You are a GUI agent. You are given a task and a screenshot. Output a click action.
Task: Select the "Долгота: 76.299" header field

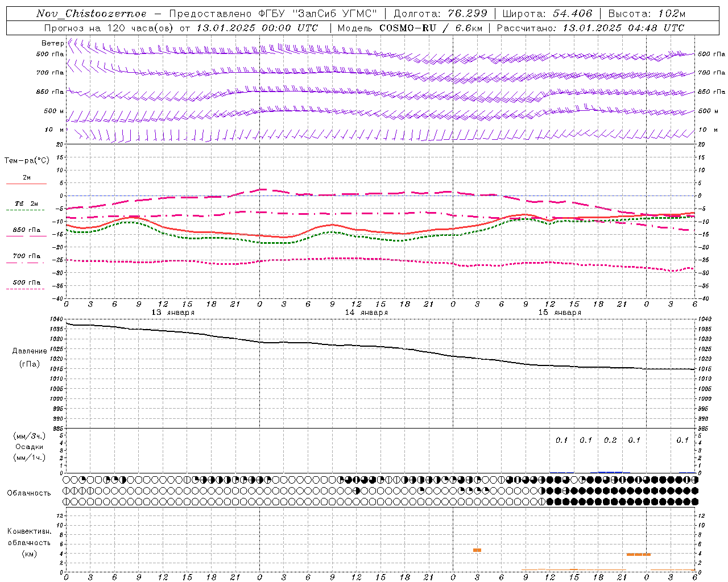(x=440, y=14)
